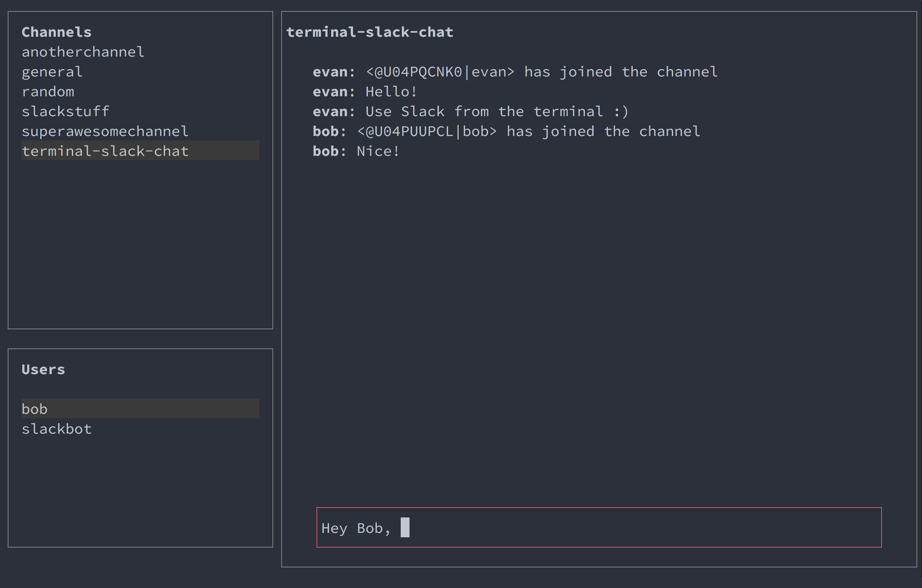Open the anotherchannel channel
The height and width of the screenshot is (588, 922).
pyautogui.click(x=83, y=52)
